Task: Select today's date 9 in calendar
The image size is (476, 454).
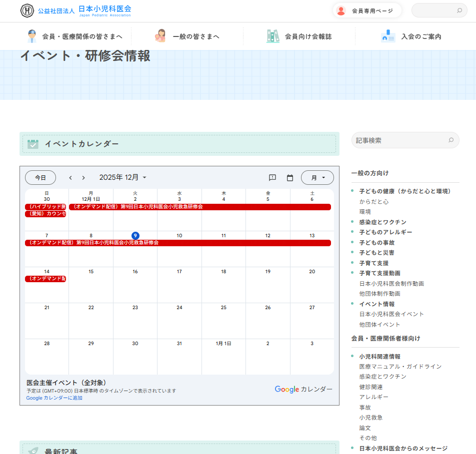Action: [135, 236]
